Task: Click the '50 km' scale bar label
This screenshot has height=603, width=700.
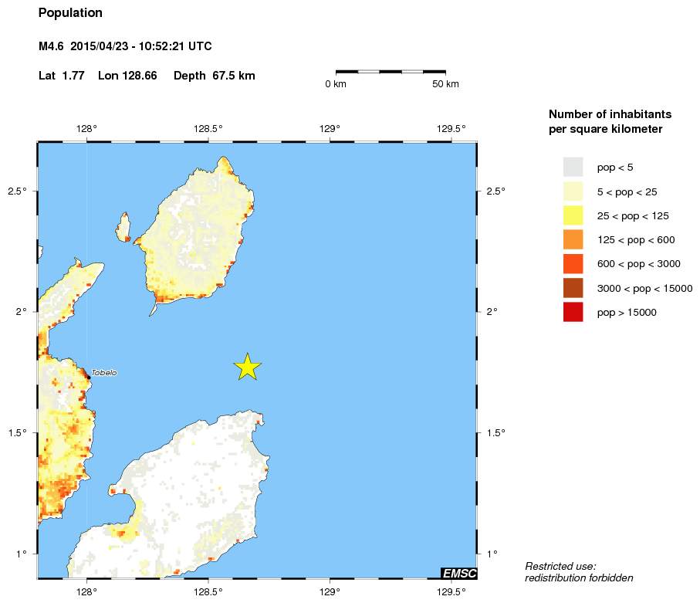Action: point(445,84)
